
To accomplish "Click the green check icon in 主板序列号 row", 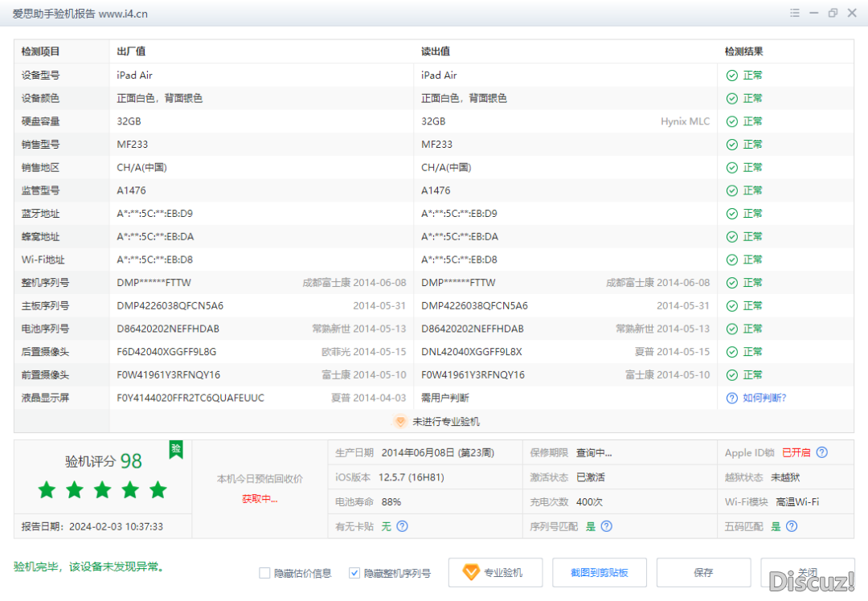I will pos(732,306).
